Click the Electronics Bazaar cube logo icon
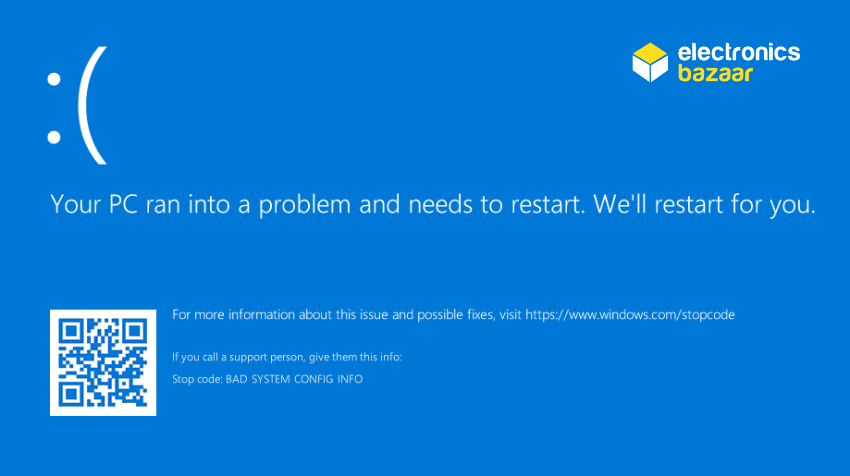 click(x=649, y=61)
